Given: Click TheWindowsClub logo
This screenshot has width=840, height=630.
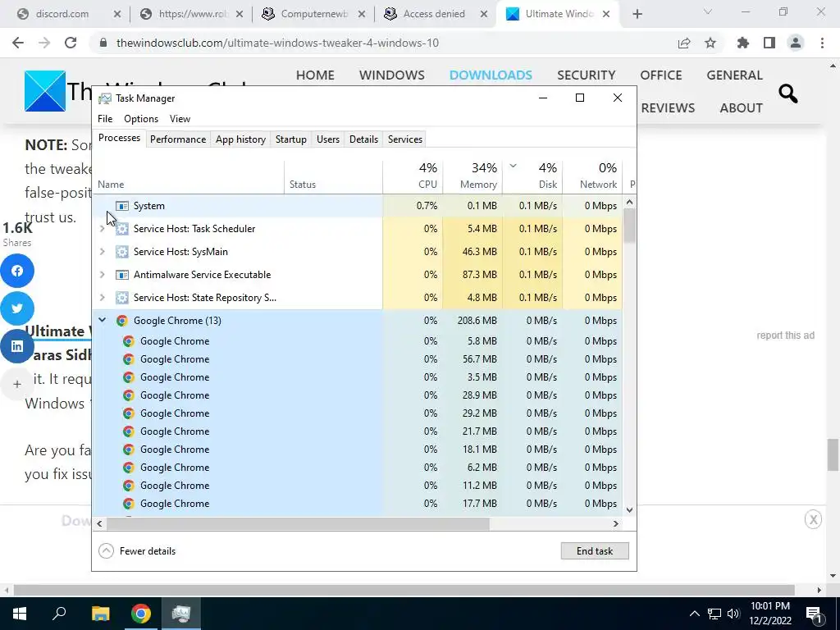Looking at the screenshot, I should pyautogui.click(x=45, y=91).
